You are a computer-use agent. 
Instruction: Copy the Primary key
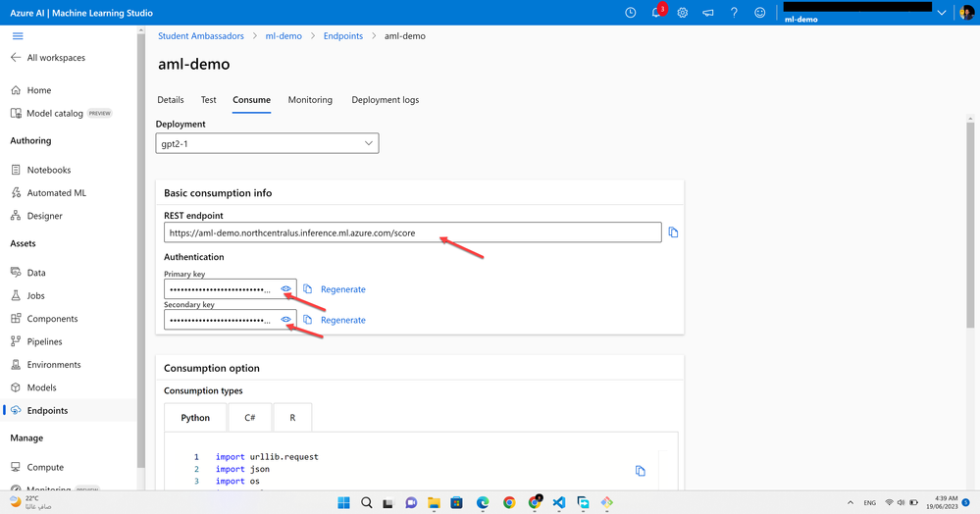coord(307,289)
